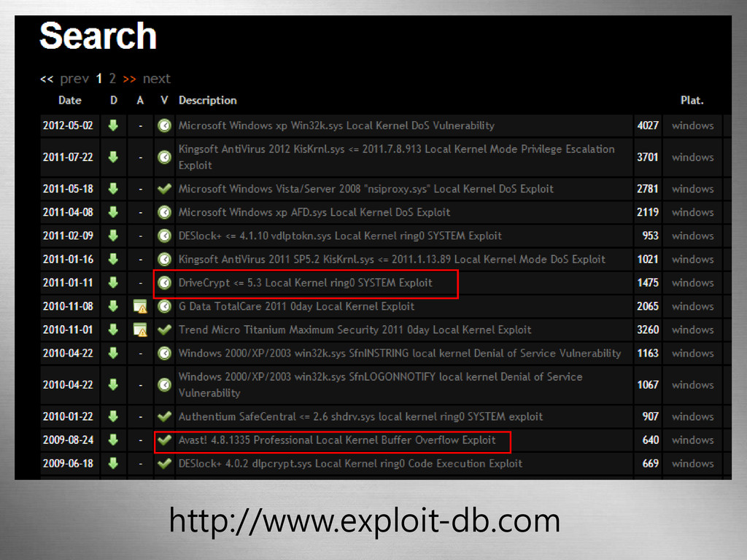The height and width of the screenshot is (560, 747).
Task: Click the date 2011-01-11
Action: [68, 283]
